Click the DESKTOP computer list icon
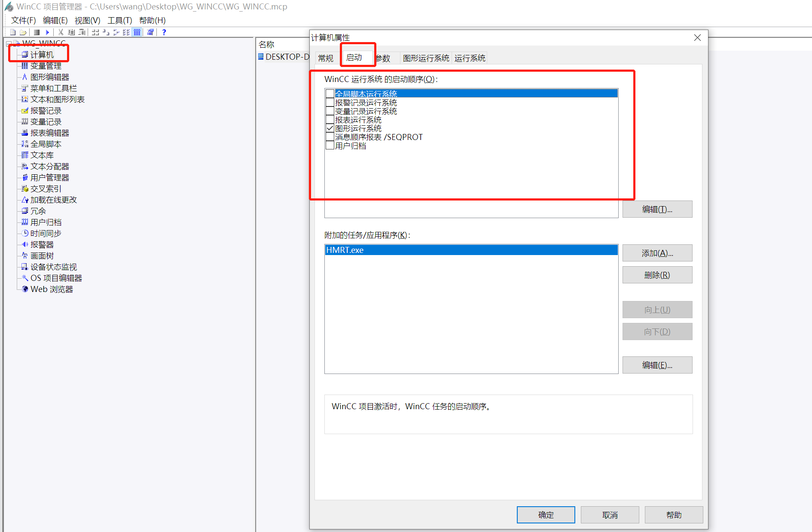The height and width of the screenshot is (532, 812). pos(261,57)
